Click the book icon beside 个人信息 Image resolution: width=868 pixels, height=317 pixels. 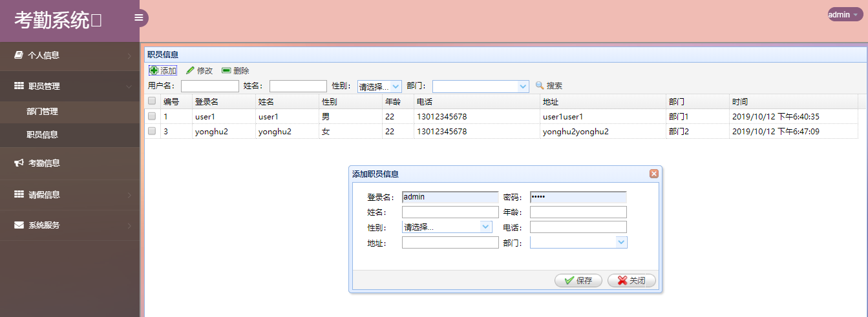19,55
